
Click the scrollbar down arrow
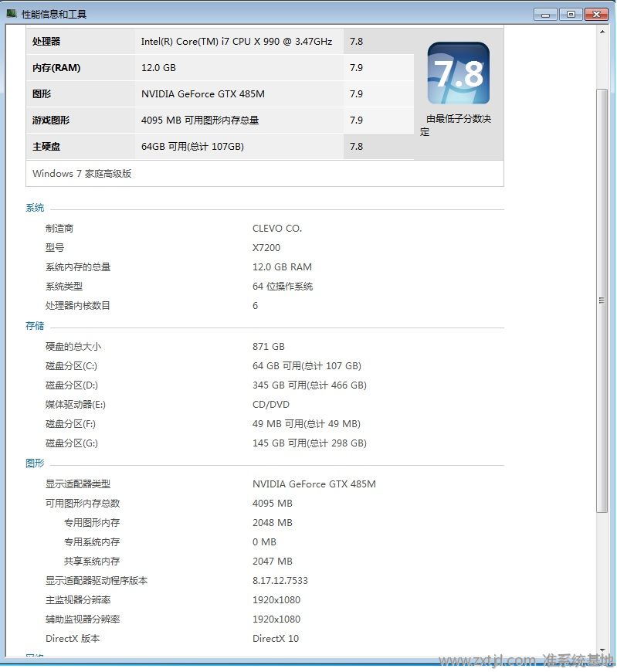(x=602, y=651)
